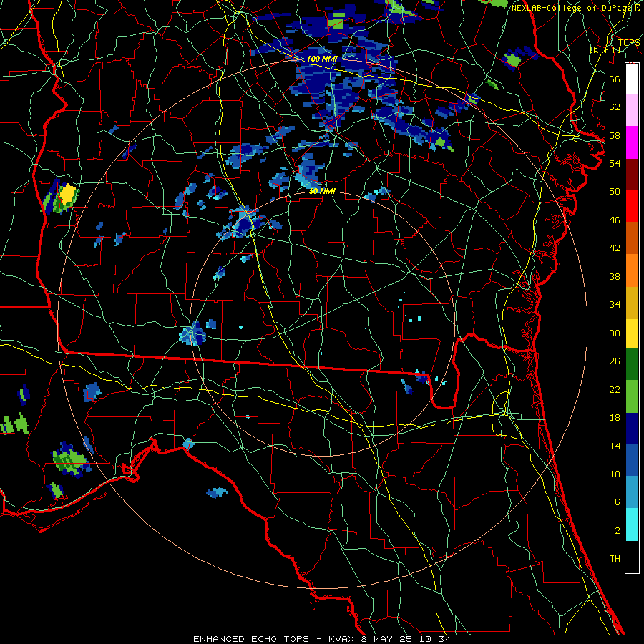Click the "8 MAY 25" date text
The width and height of the screenshot is (644, 644).
click(388, 639)
